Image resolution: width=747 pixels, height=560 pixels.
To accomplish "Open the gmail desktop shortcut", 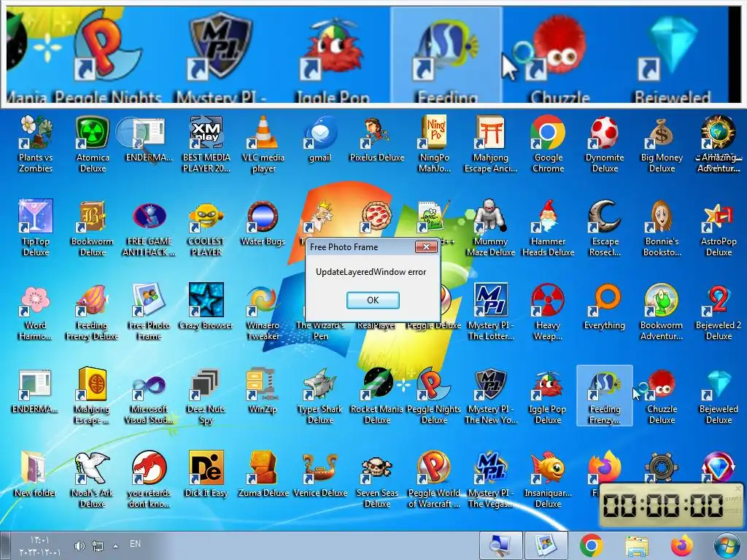I will pos(320,139).
